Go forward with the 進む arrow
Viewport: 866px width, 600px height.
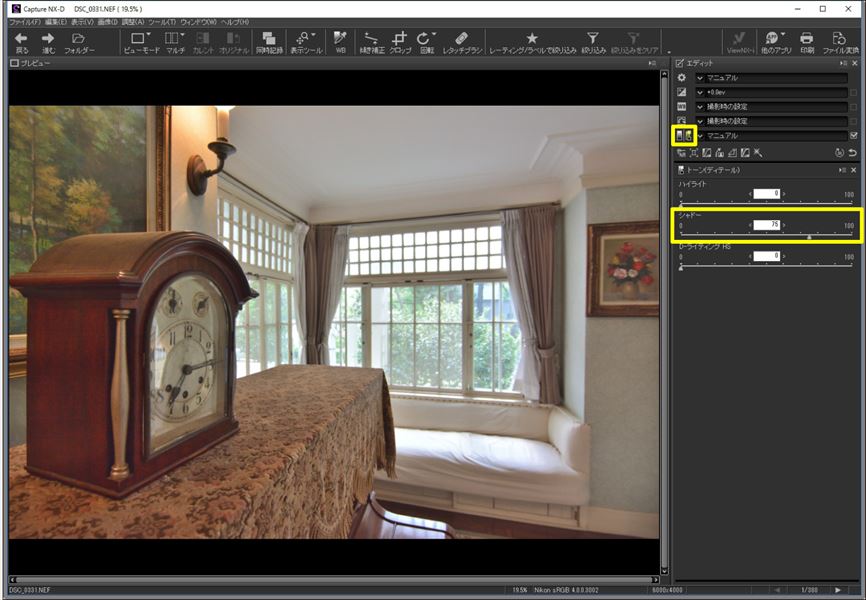click(48, 42)
